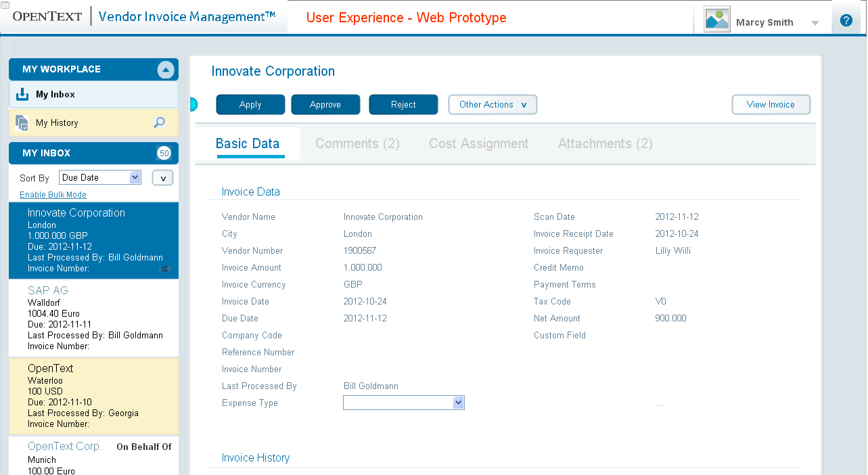Search My History with magnifier icon
The width and height of the screenshot is (868, 475).
pyautogui.click(x=159, y=122)
